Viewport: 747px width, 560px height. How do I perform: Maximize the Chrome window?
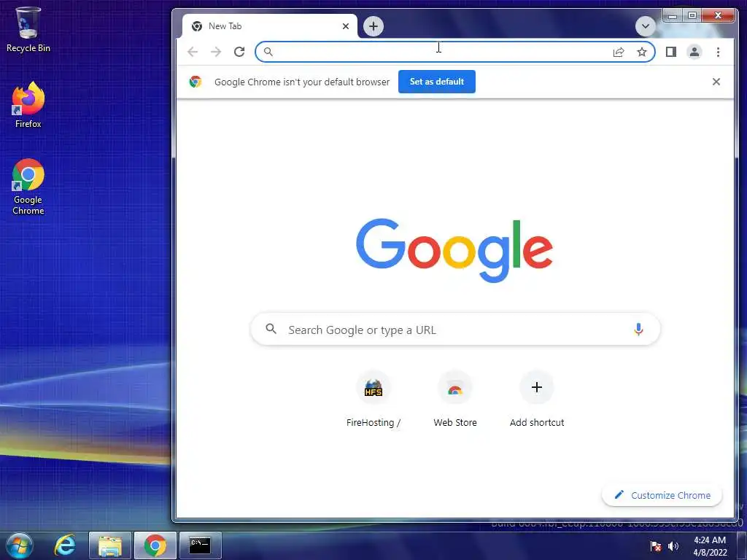pos(692,16)
